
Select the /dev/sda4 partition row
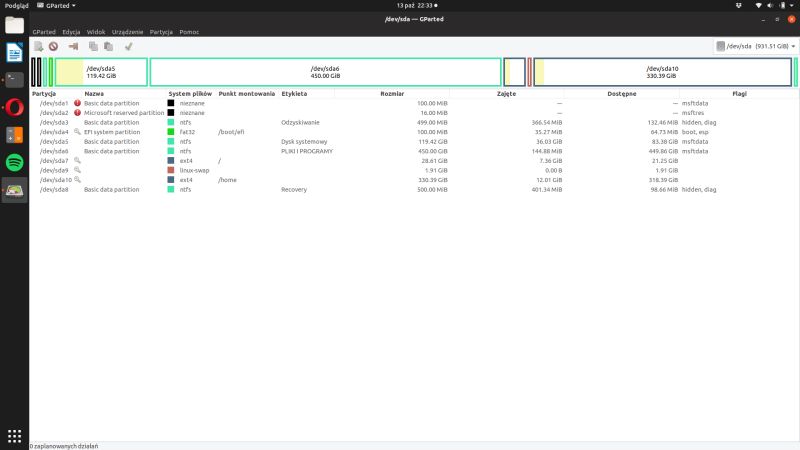414,132
